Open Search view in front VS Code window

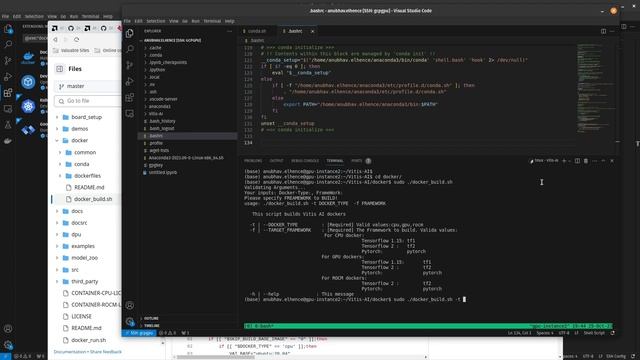click(x=130, y=49)
